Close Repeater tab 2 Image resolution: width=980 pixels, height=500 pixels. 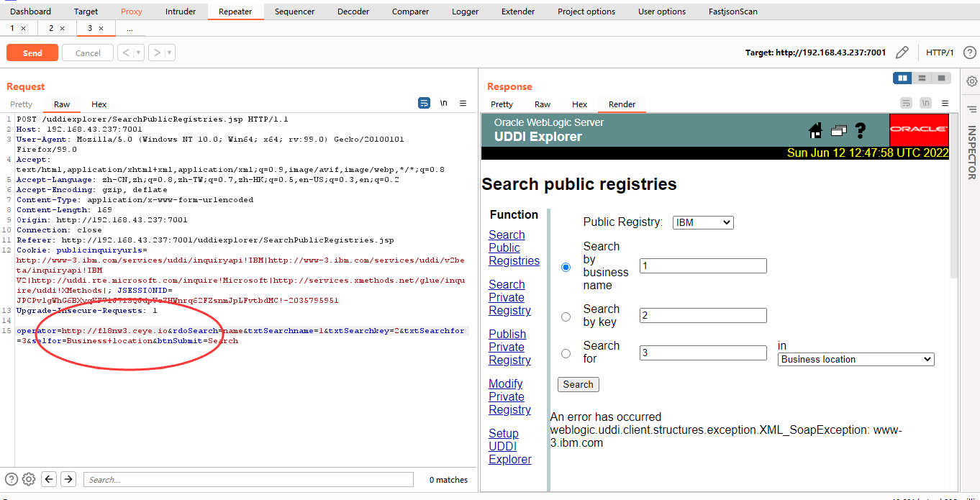(x=62, y=28)
